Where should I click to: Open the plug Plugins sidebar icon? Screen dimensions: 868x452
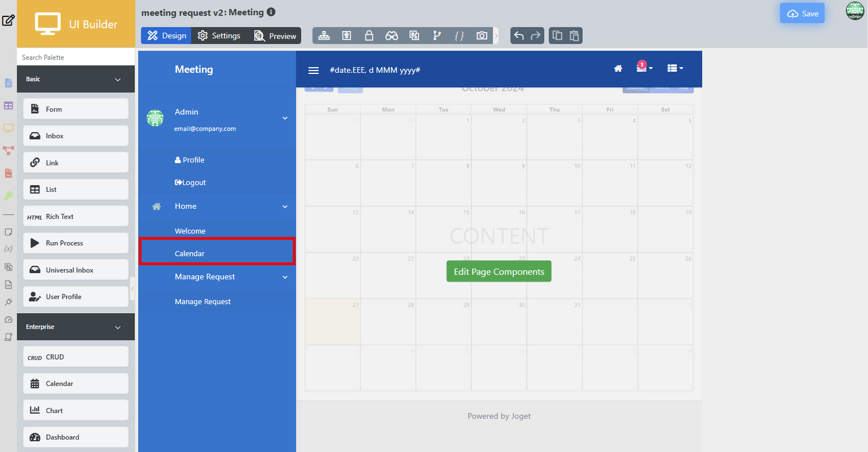point(8,284)
